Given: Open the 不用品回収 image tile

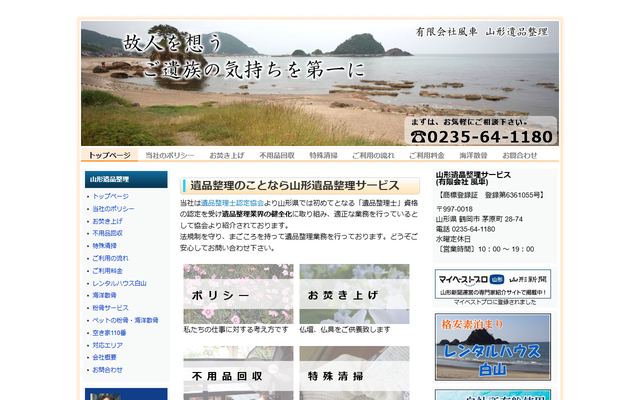Looking at the screenshot, I should [238, 373].
